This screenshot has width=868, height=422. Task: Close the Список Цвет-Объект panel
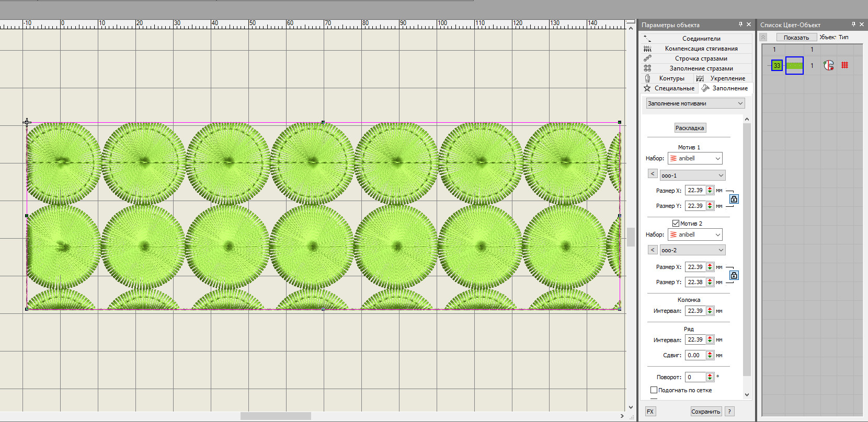point(862,25)
